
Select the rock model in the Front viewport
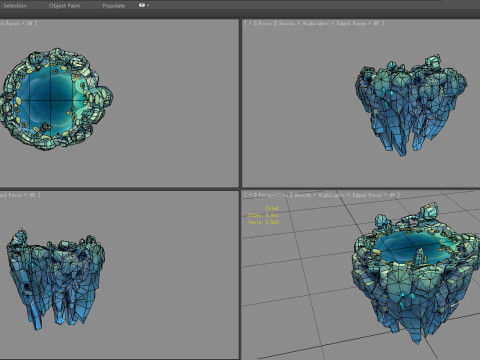tap(411, 105)
